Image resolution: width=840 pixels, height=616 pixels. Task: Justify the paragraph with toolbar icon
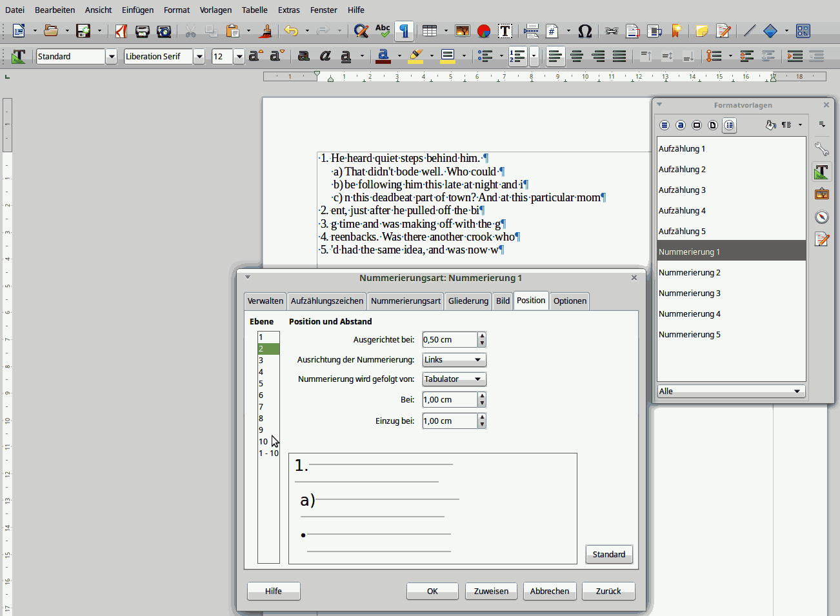pyautogui.click(x=619, y=57)
